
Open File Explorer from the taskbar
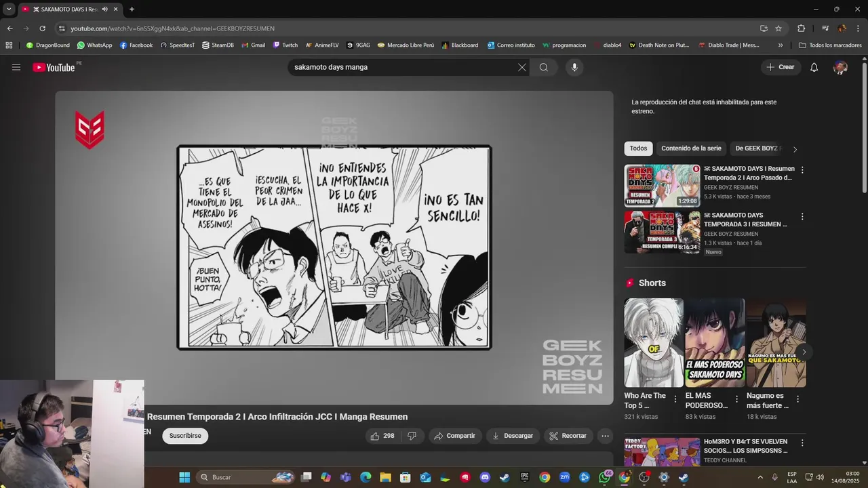coord(385,477)
